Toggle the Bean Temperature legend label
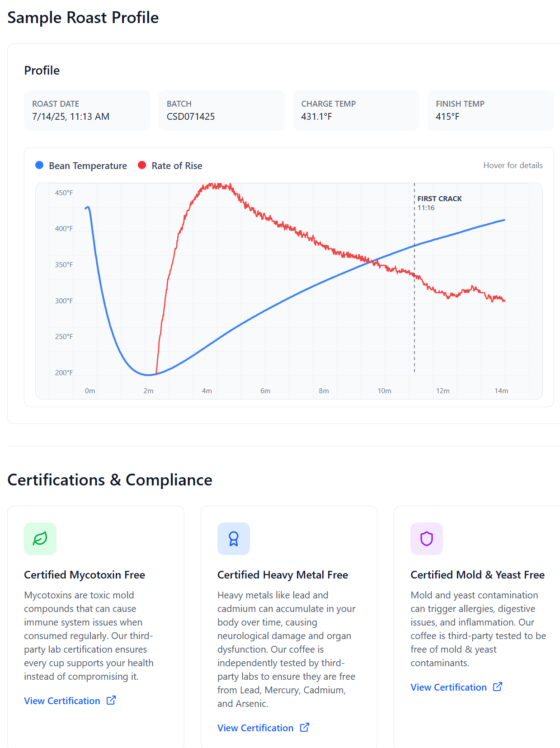 coord(88,166)
